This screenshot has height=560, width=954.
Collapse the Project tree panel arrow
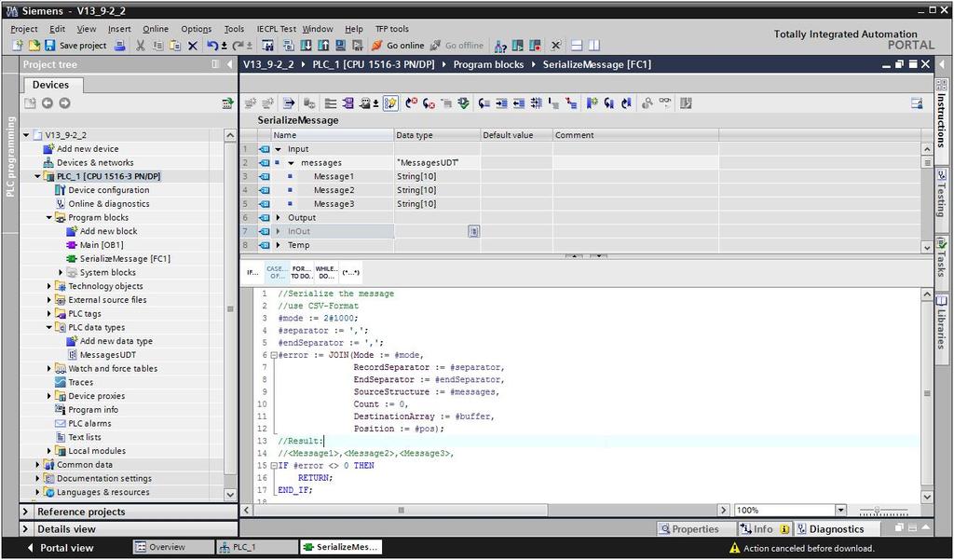click(229, 64)
